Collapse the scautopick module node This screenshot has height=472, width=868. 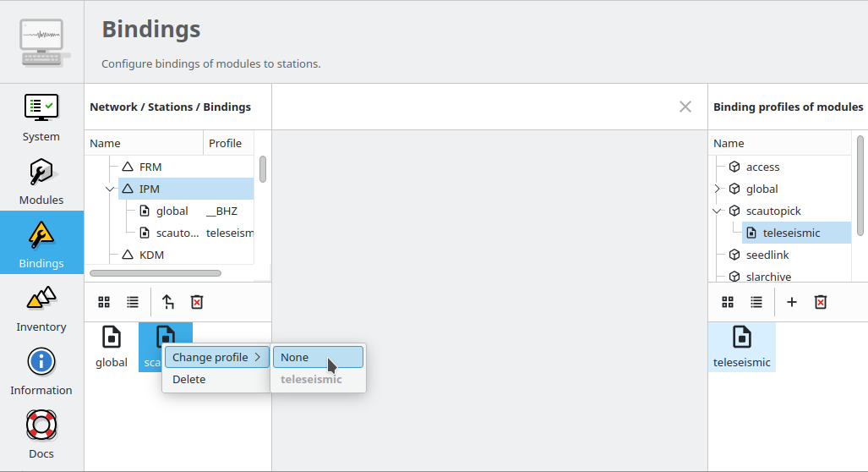pos(718,211)
